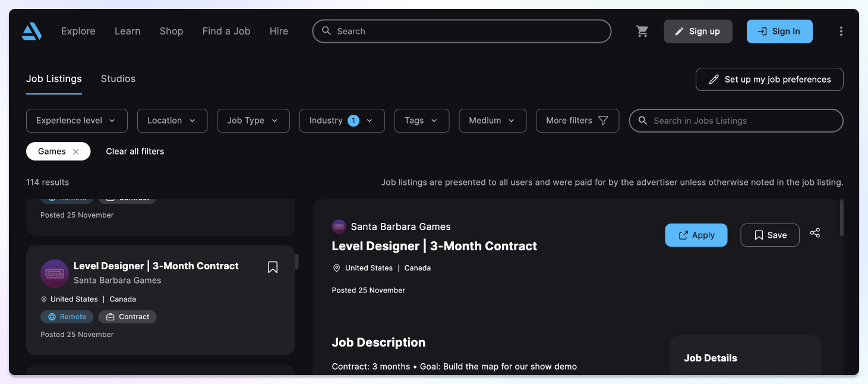Click the share icon beside Save
868x384 pixels.
(x=815, y=233)
